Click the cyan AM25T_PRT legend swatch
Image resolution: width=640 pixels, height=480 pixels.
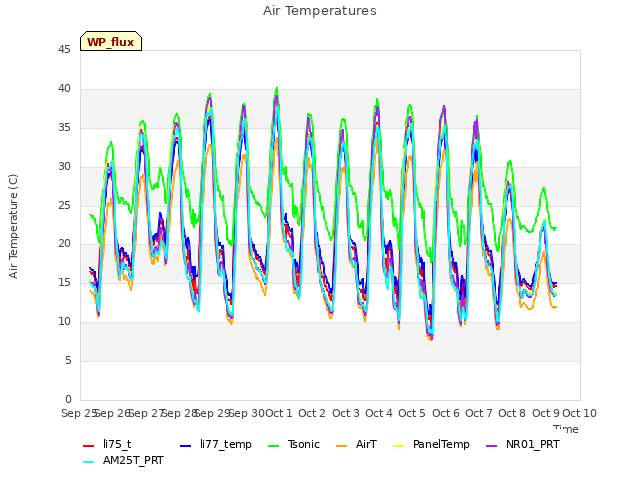(89, 462)
